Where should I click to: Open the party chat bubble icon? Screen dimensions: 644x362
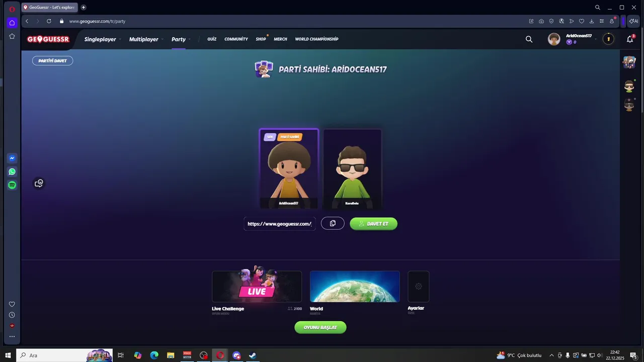point(39,184)
